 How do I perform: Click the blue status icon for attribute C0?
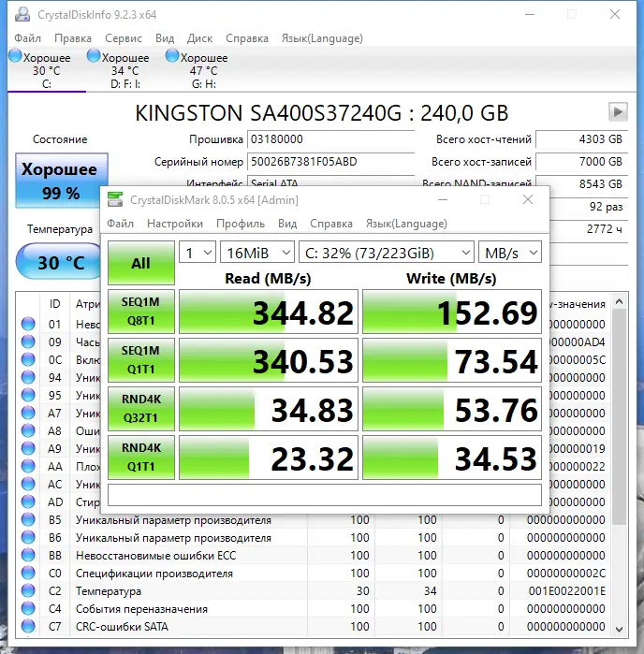[x=28, y=574]
